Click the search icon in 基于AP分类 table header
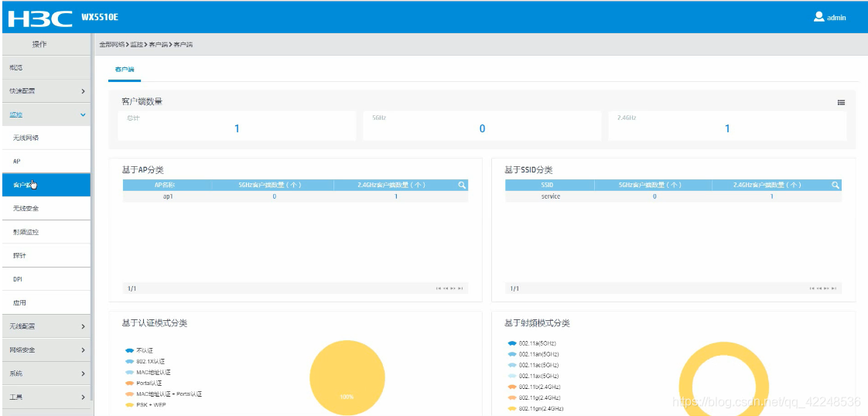This screenshot has height=416, width=868. pyautogui.click(x=462, y=186)
